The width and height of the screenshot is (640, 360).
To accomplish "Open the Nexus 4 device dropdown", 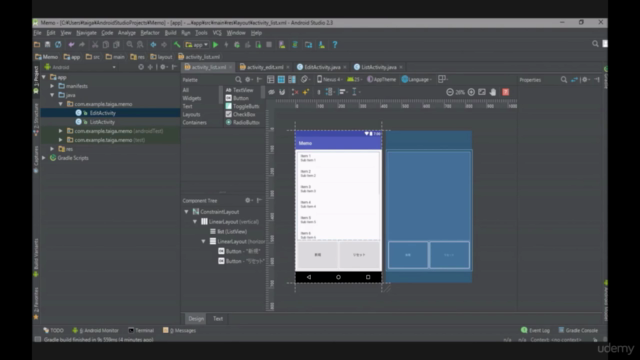I will [329, 80].
